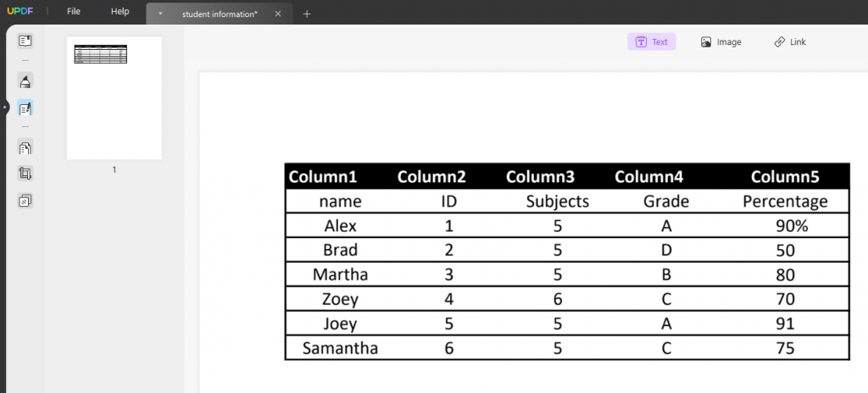This screenshot has height=393, width=868.
Task: Expand the left panel handle arrow
Action: [5, 106]
